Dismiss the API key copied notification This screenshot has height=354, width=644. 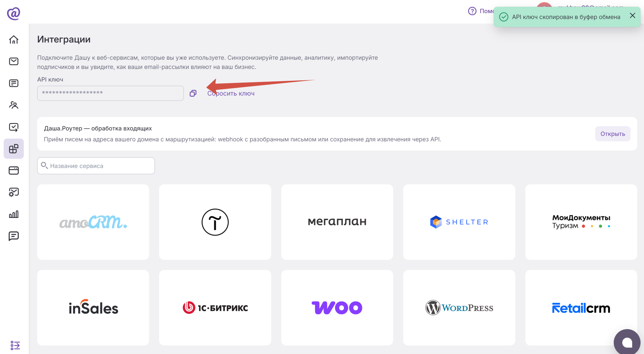click(632, 16)
